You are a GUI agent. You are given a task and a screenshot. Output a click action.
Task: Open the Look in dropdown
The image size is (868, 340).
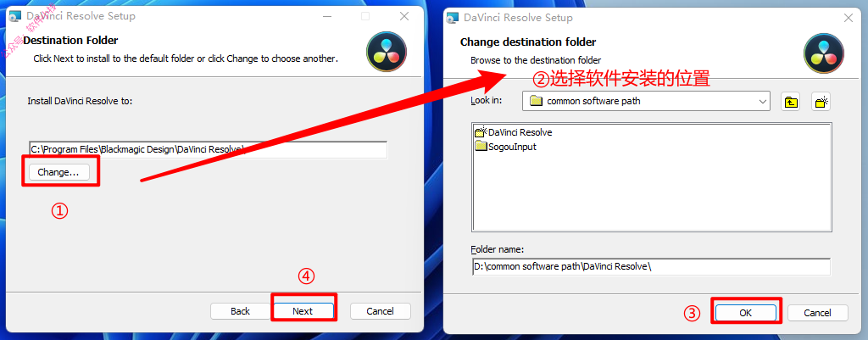[x=646, y=102]
